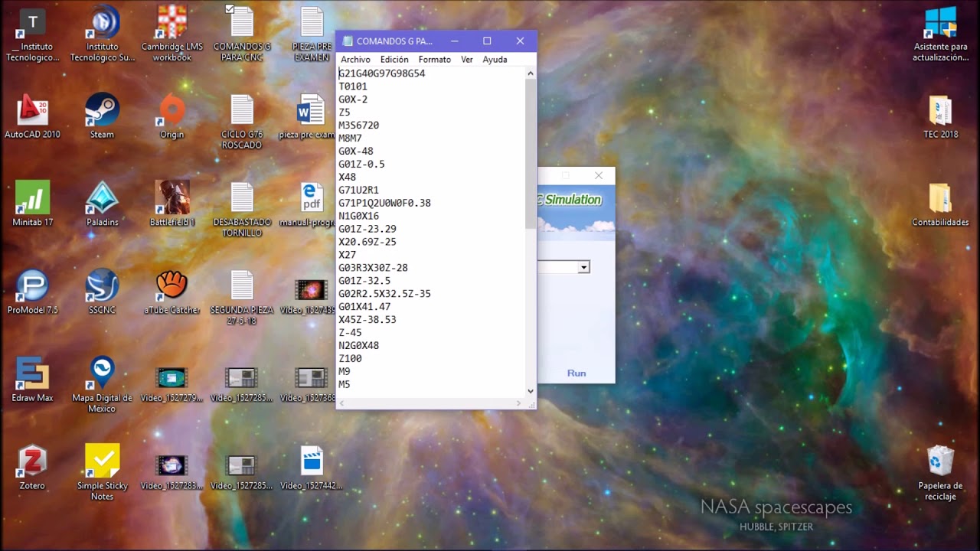980x551 pixels.
Task: Select the Edraw Max desktop icon
Action: click(32, 380)
